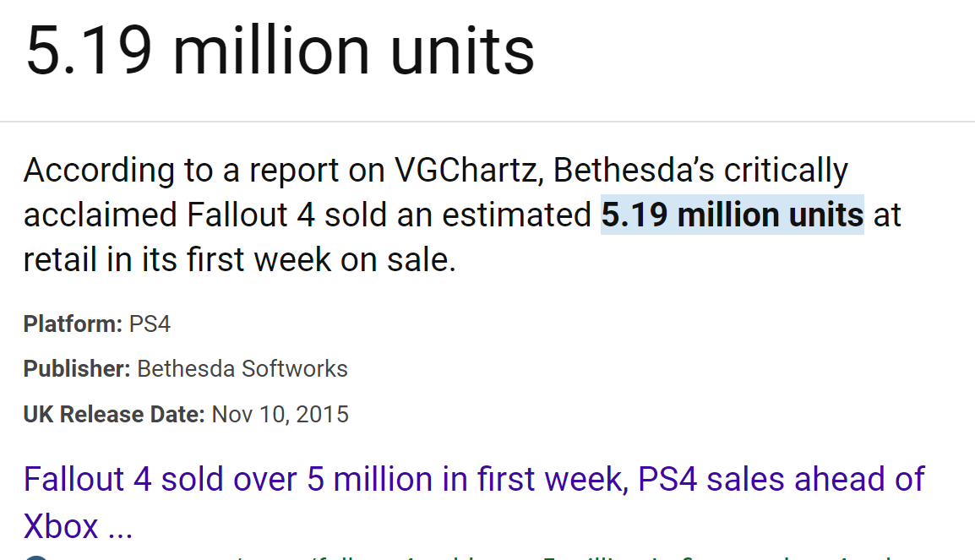Click the highlighted 5.19 million units text
This screenshot has height=560, width=975.
(732, 215)
